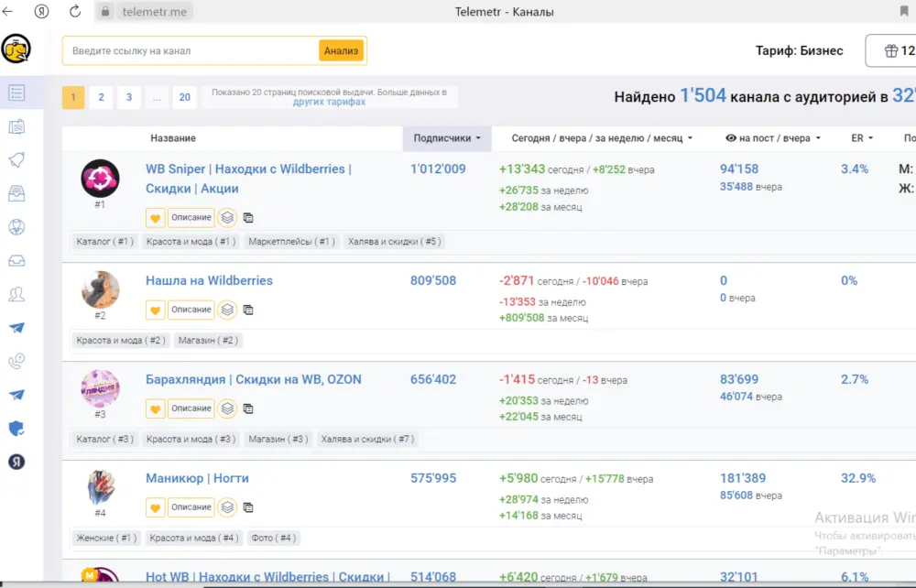Click the gift icon button near tariff

coord(892,50)
